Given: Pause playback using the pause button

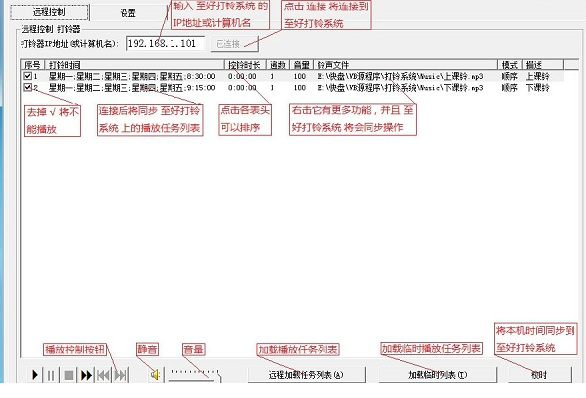Looking at the screenshot, I should pyautogui.click(x=51, y=375).
